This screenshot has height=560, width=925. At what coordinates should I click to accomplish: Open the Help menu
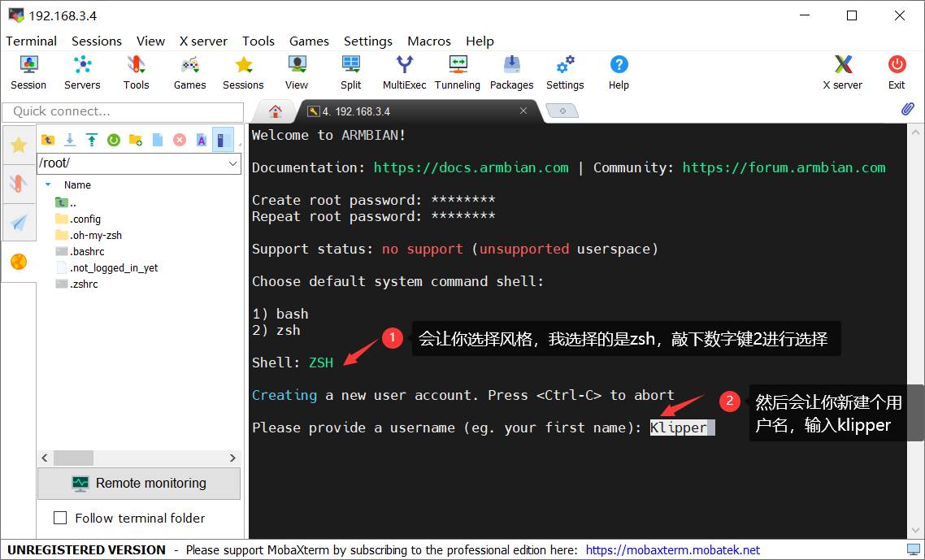(x=480, y=41)
